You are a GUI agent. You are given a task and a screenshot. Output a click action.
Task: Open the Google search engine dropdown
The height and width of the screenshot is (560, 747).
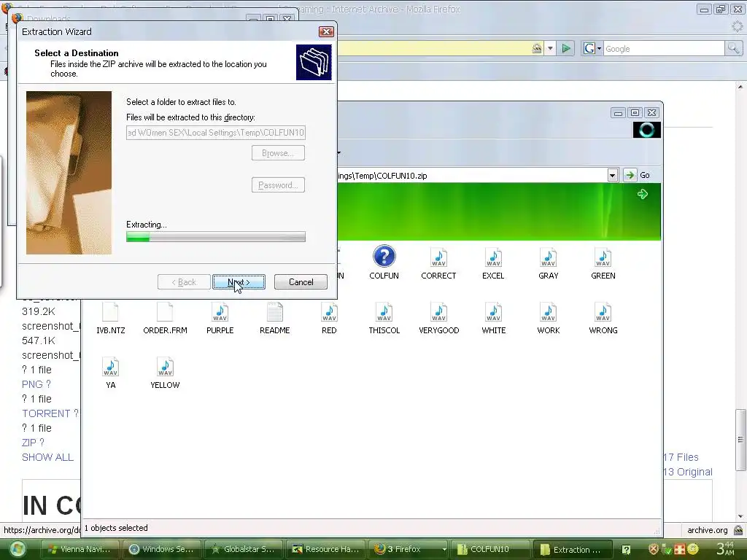[x=592, y=48]
